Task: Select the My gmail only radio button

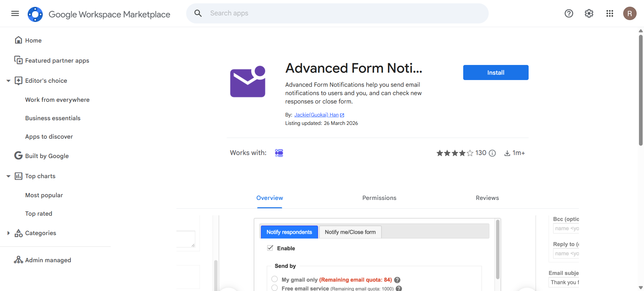Action: [x=275, y=279]
